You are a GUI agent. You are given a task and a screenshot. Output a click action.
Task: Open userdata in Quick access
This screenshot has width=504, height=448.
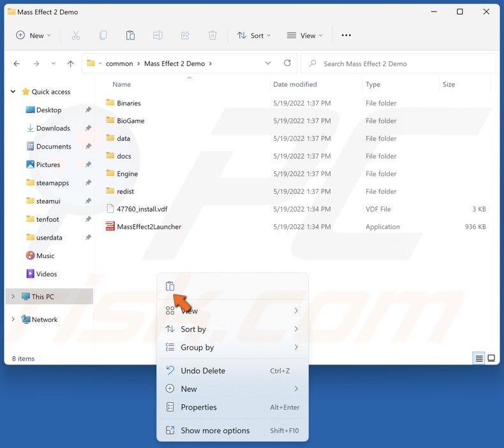pos(45,238)
